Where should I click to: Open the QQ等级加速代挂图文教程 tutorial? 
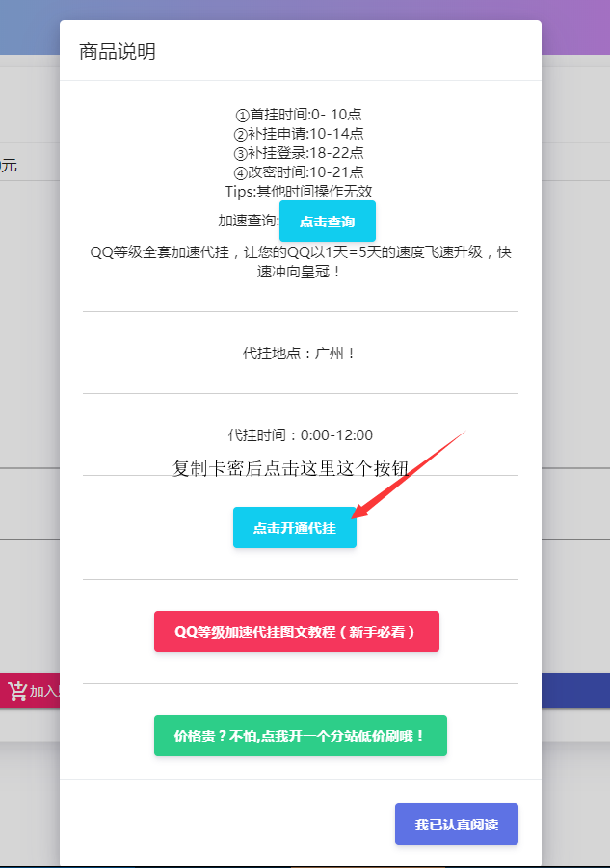coord(296,632)
